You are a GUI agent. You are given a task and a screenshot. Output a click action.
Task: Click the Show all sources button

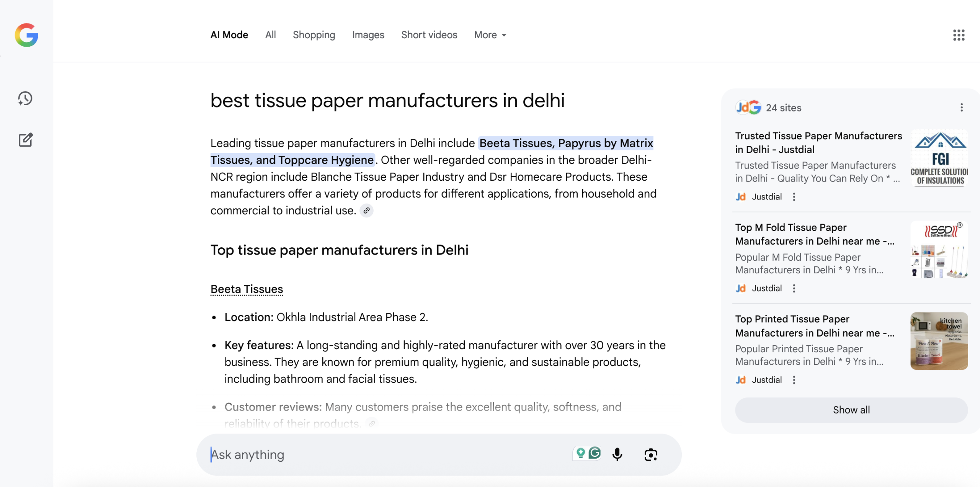[851, 410]
